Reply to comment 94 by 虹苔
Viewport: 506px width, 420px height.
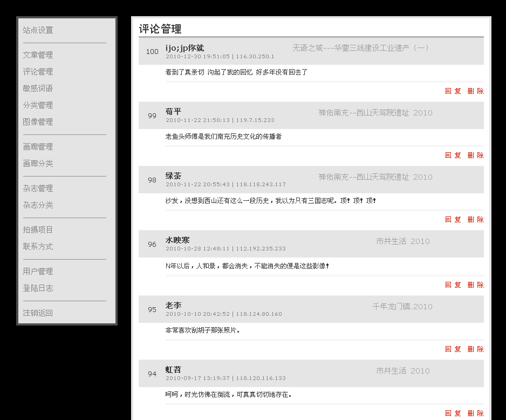click(453, 413)
